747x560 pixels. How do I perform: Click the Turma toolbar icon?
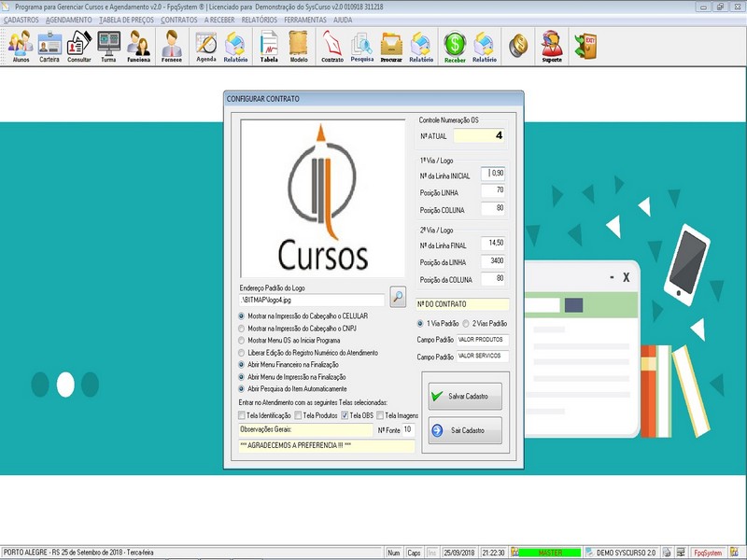tap(108, 45)
